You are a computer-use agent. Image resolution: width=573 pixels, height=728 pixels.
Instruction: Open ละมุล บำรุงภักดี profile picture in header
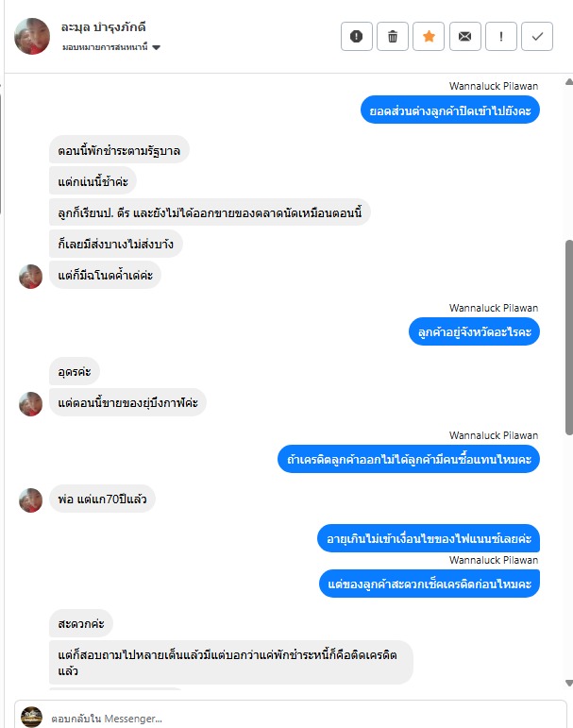32,36
